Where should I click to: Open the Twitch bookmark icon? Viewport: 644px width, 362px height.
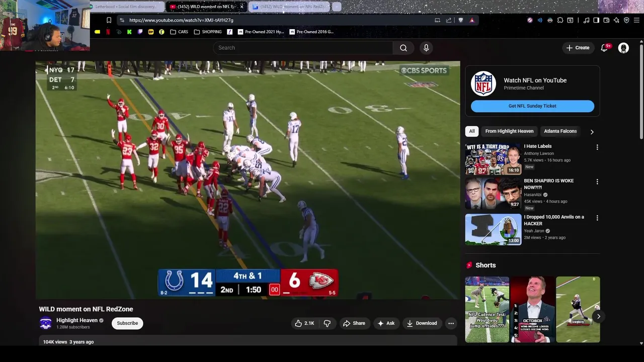pyautogui.click(x=140, y=32)
